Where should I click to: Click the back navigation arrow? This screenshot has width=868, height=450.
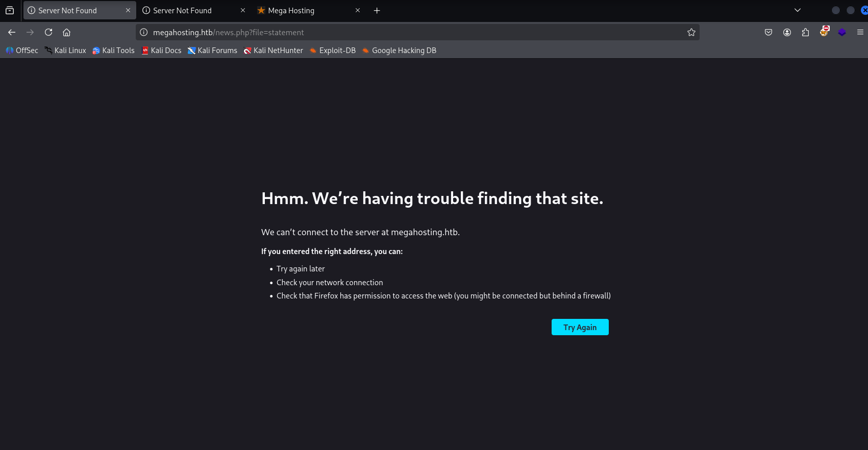coord(12,32)
